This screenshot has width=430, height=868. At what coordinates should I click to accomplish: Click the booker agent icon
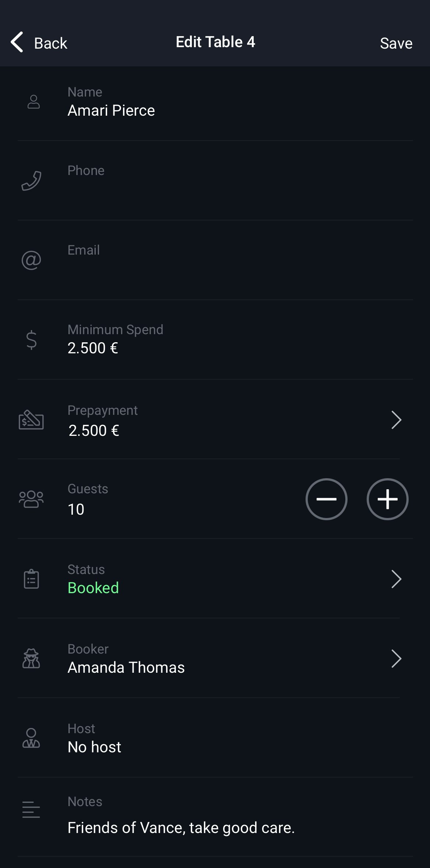pyautogui.click(x=31, y=659)
